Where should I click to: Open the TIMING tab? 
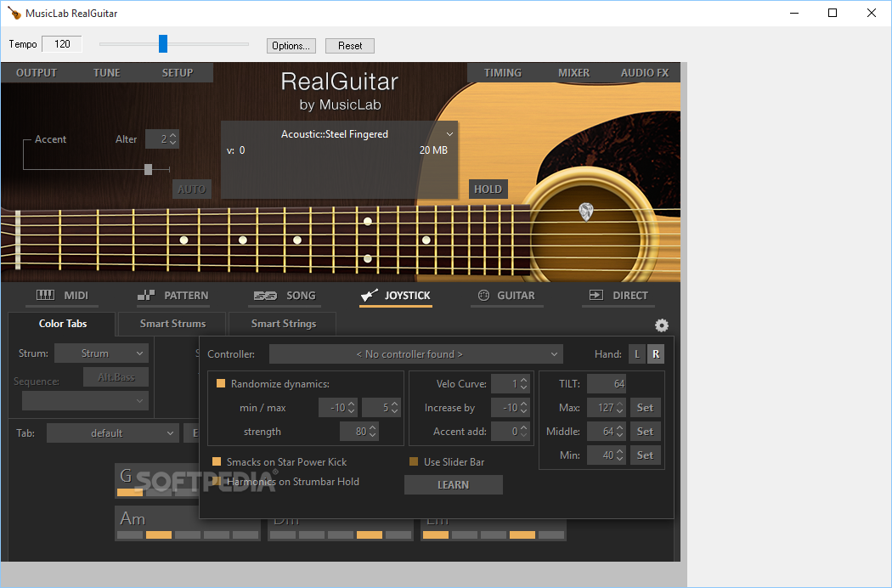coord(503,73)
